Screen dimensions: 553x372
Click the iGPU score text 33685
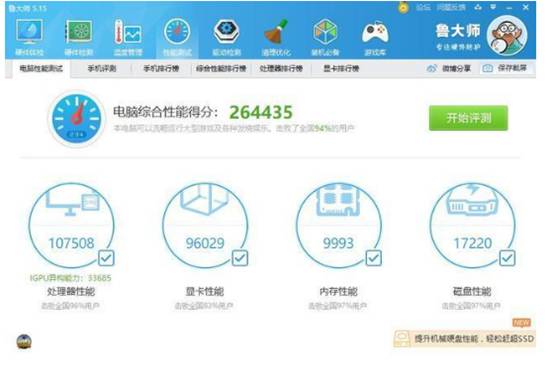[x=71, y=278]
